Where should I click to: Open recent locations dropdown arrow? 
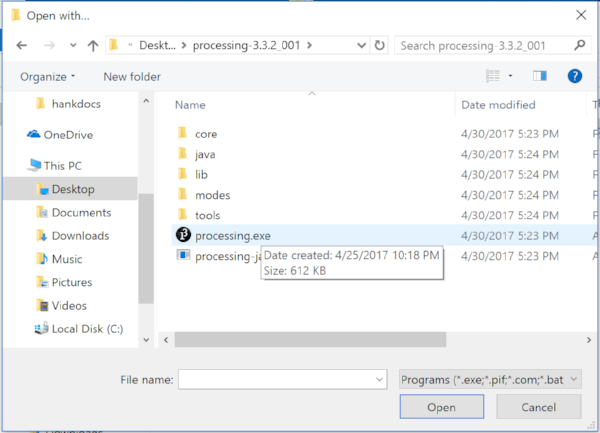pos(73,46)
